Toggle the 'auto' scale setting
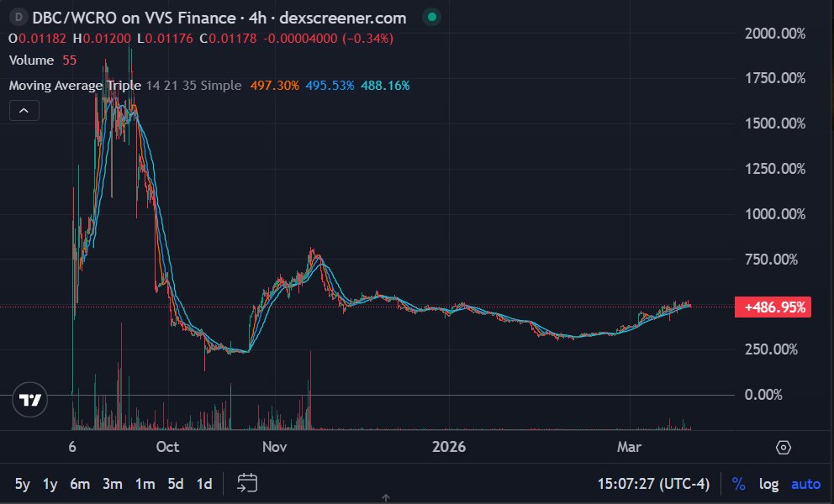This screenshot has height=504, width=834. point(804,484)
